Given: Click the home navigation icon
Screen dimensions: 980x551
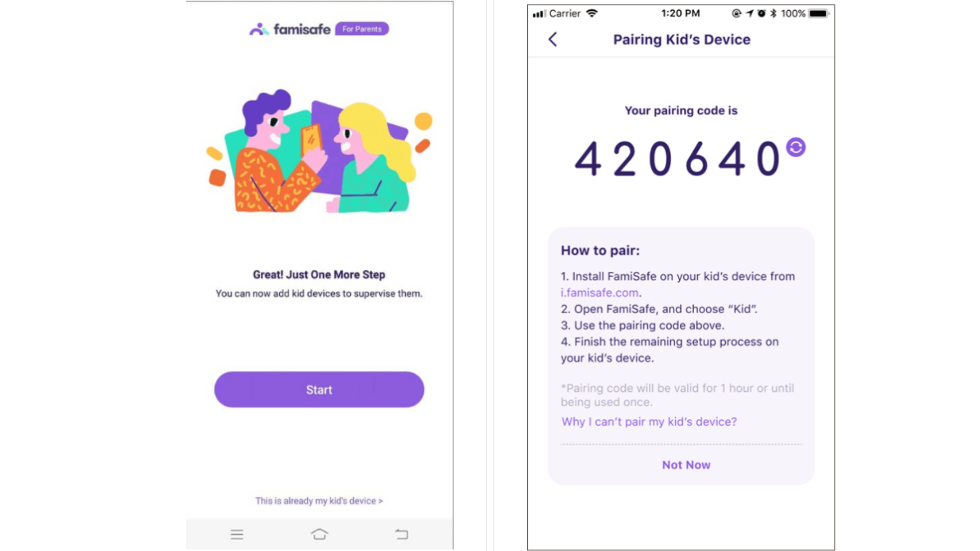Looking at the screenshot, I should [318, 534].
